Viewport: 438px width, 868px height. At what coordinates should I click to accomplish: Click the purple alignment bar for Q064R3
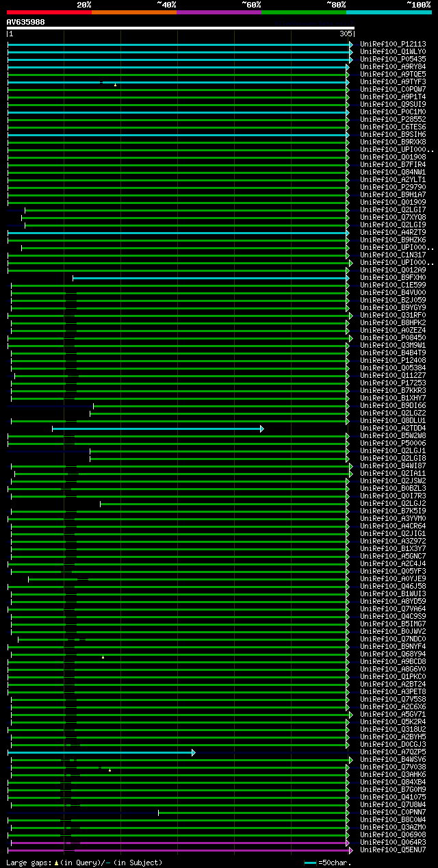180,843
